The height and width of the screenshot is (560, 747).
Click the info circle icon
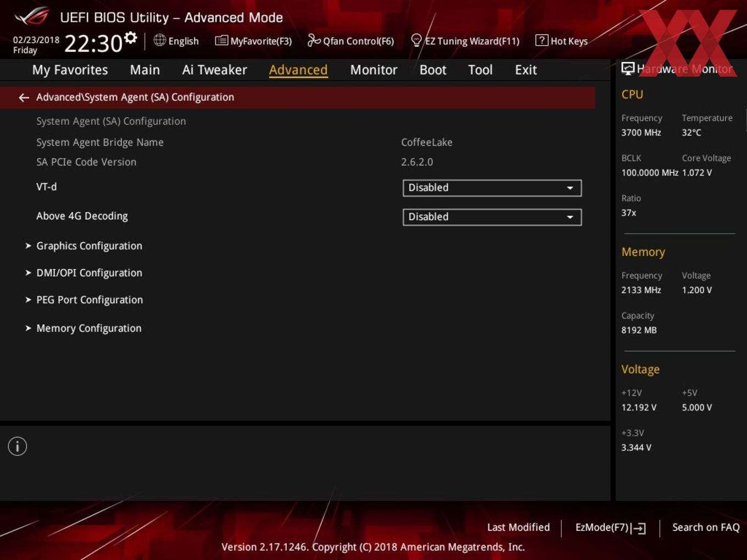tap(18, 446)
